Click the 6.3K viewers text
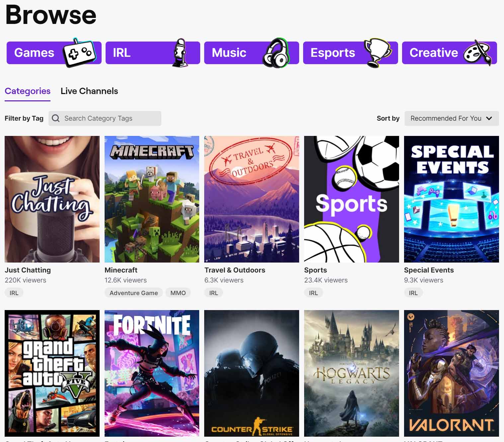Viewport: 504px width, 442px height. tap(224, 280)
